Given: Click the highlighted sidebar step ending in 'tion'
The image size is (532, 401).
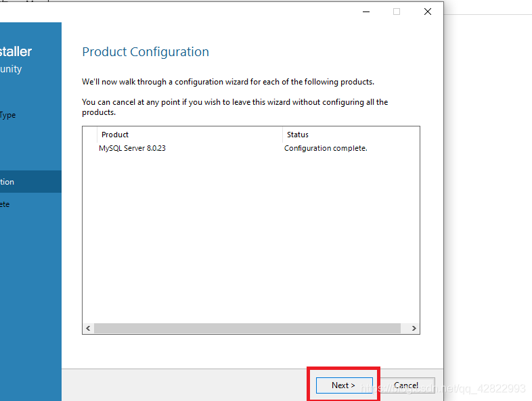Looking at the screenshot, I should pyautogui.click(x=30, y=182).
